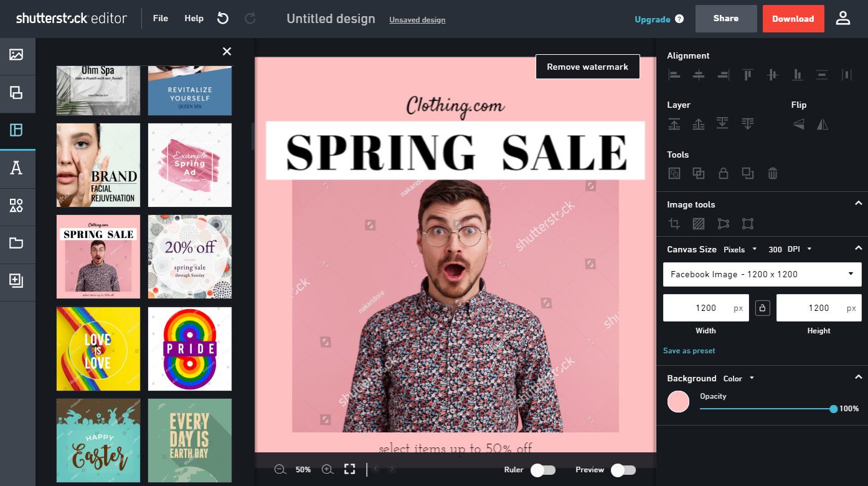Open the Background color swatch picker
Image resolution: width=868 pixels, height=486 pixels.
pos(678,401)
